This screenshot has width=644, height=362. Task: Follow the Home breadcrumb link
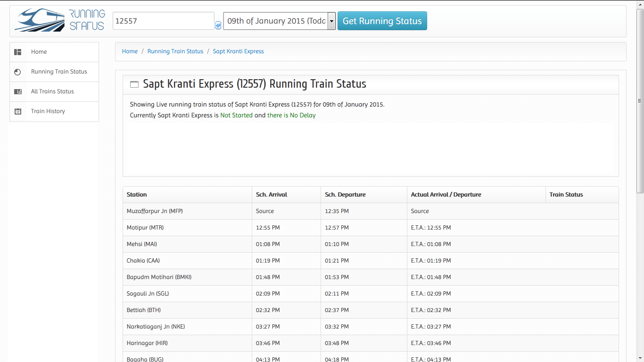130,51
